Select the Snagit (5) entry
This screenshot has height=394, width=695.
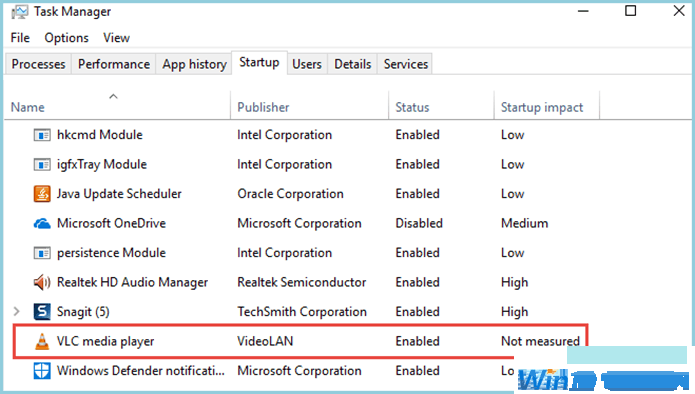(83, 312)
